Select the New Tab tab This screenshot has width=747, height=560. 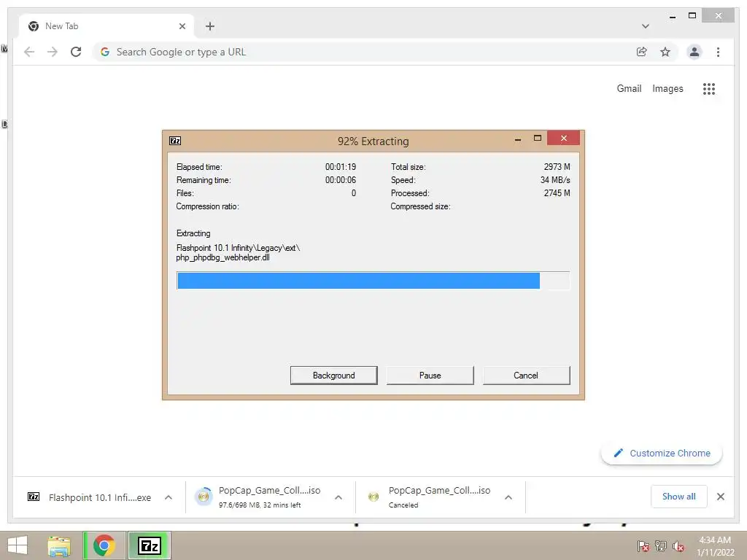tap(106, 26)
